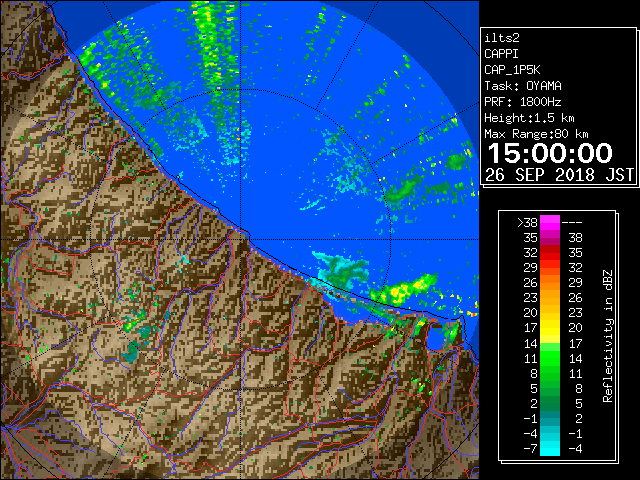Pick the bright green band of the color scale
Image resolution: width=640 pixels, height=480 pixels.
coord(550,358)
